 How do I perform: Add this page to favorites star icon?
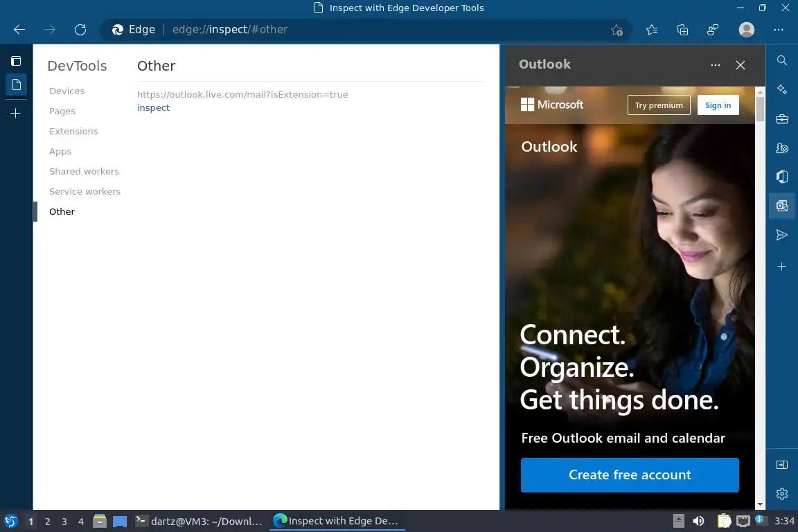617,30
